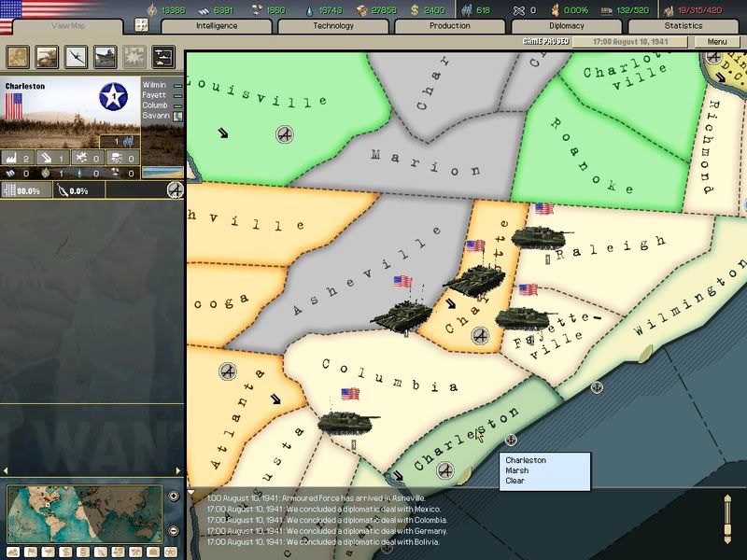Screen dimensions: 747x560
Task: Select the tank unit in Fayetteville
Action: (524, 318)
